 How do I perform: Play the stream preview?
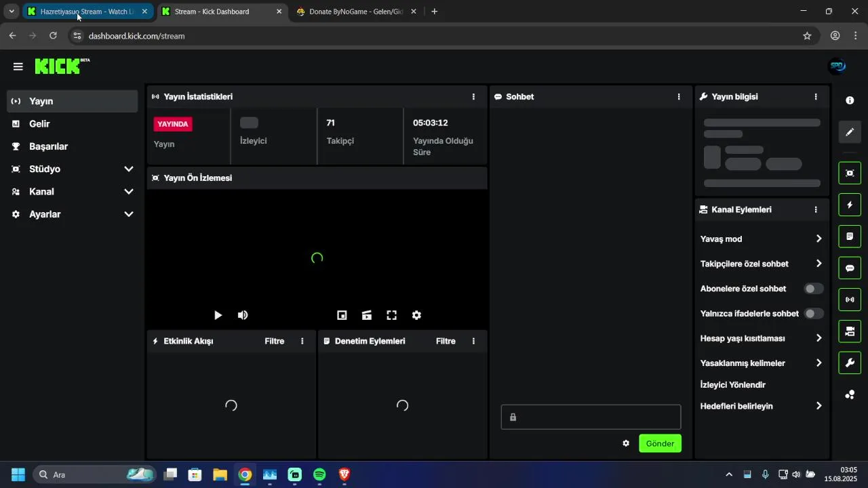[x=218, y=315]
